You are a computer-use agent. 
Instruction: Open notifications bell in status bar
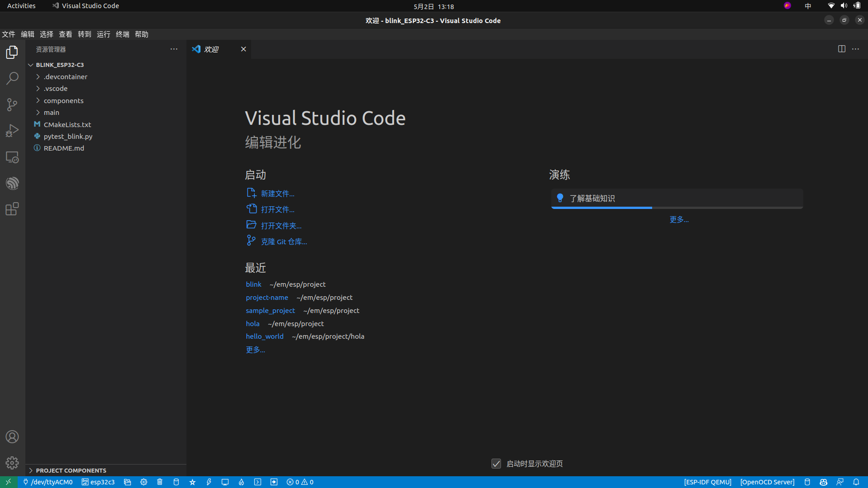tap(856, 482)
